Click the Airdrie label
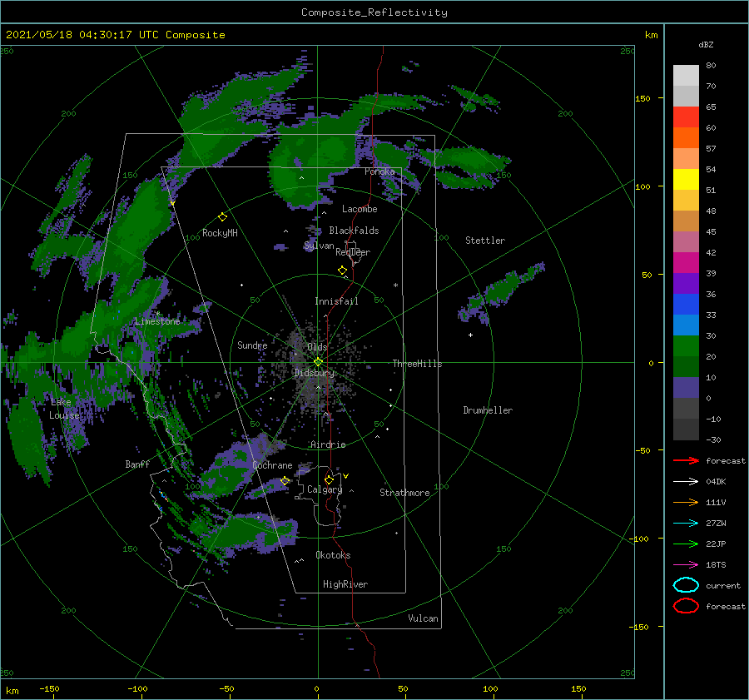 328,444
